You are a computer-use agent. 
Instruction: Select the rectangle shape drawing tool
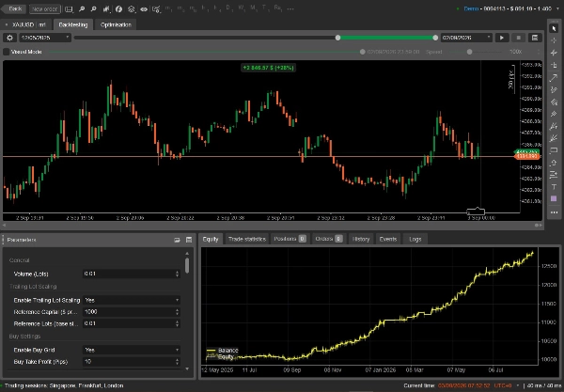(x=554, y=150)
